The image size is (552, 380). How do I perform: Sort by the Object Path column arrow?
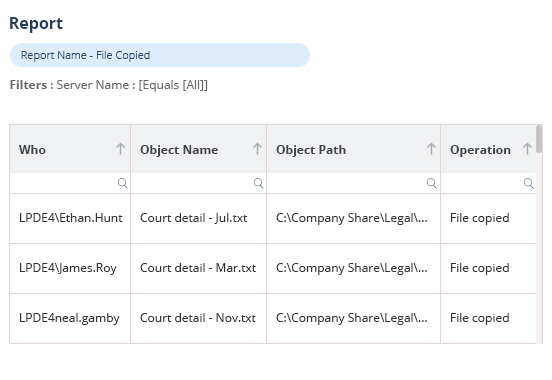[431, 149]
